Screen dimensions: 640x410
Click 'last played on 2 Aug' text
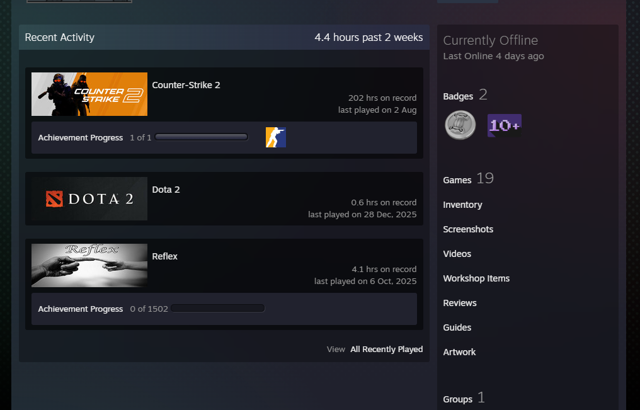(378, 110)
